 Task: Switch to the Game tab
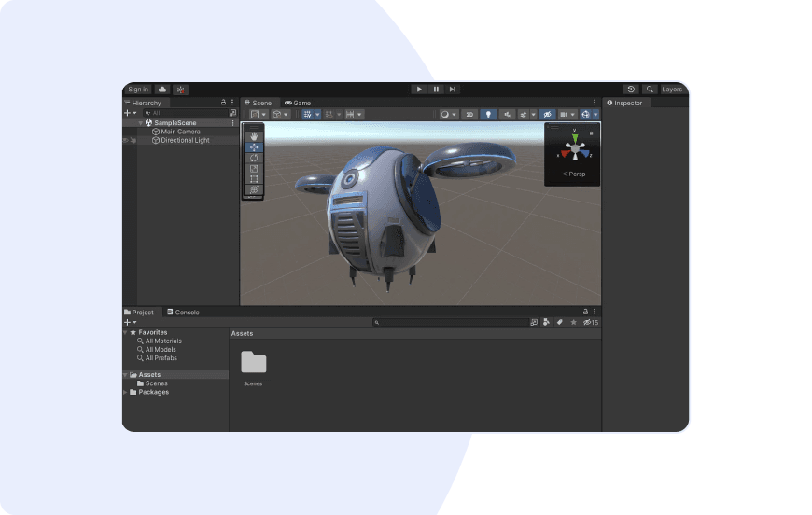(x=298, y=103)
